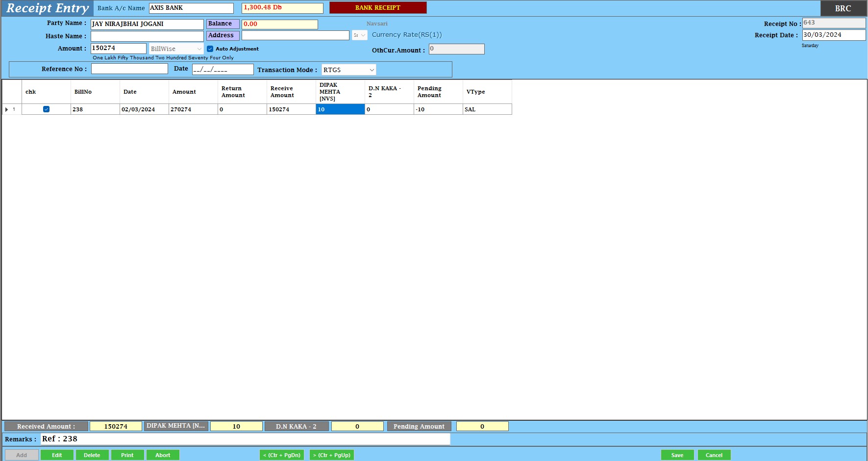Expand the BillWise adjustment type dropdown
Viewport: 868px width, 461px height.
(199, 49)
